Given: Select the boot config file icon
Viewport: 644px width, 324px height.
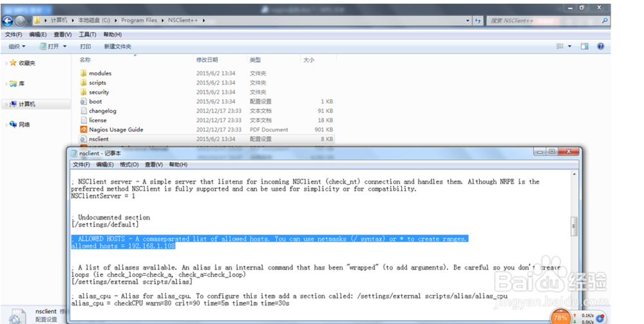Looking at the screenshot, I should click(84, 101).
